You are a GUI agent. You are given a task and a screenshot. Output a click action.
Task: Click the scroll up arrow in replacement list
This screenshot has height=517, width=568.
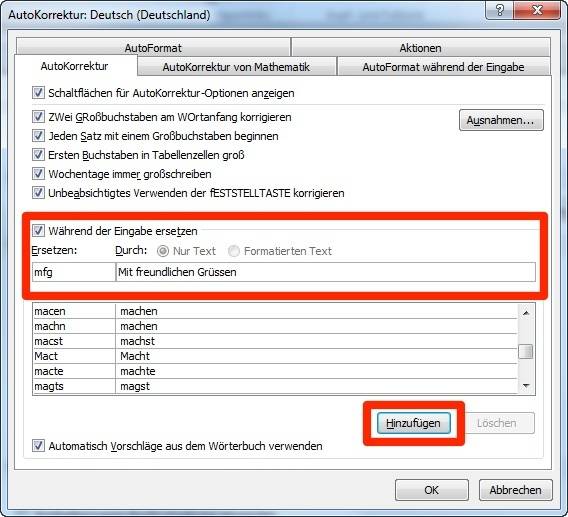coord(526,313)
